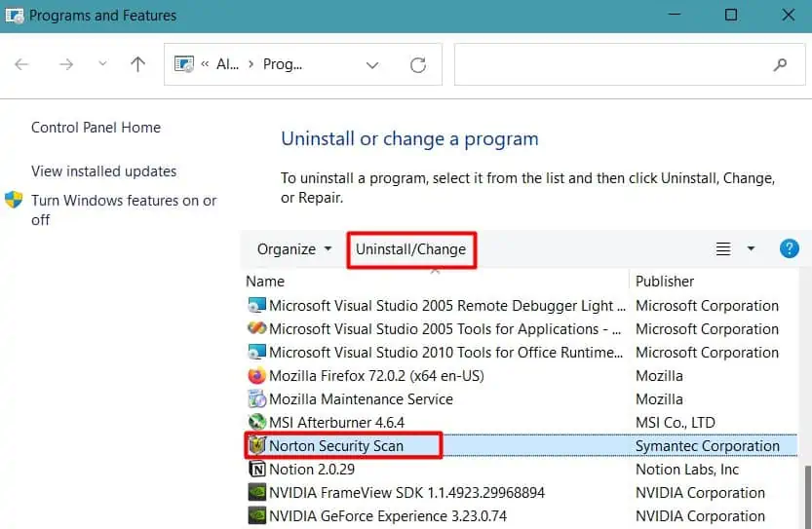The width and height of the screenshot is (812, 529).
Task: Click the NVIDIA GeForce Experience icon
Action: click(x=257, y=516)
